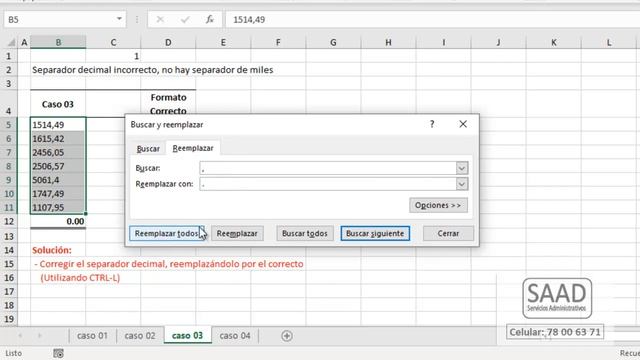Image resolution: width=640 pixels, height=360 pixels.
Task: Click the cancel X icon in formula bar
Action: [160, 20]
